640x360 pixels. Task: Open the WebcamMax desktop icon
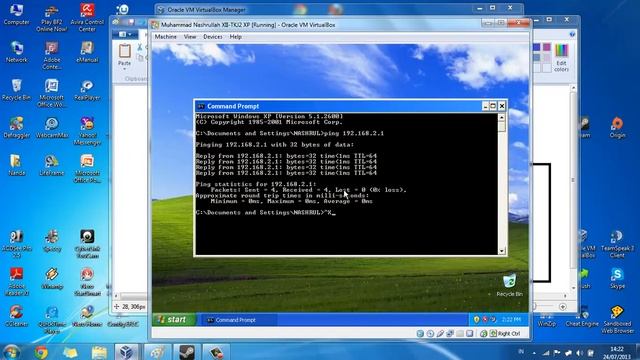click(52, 127)
